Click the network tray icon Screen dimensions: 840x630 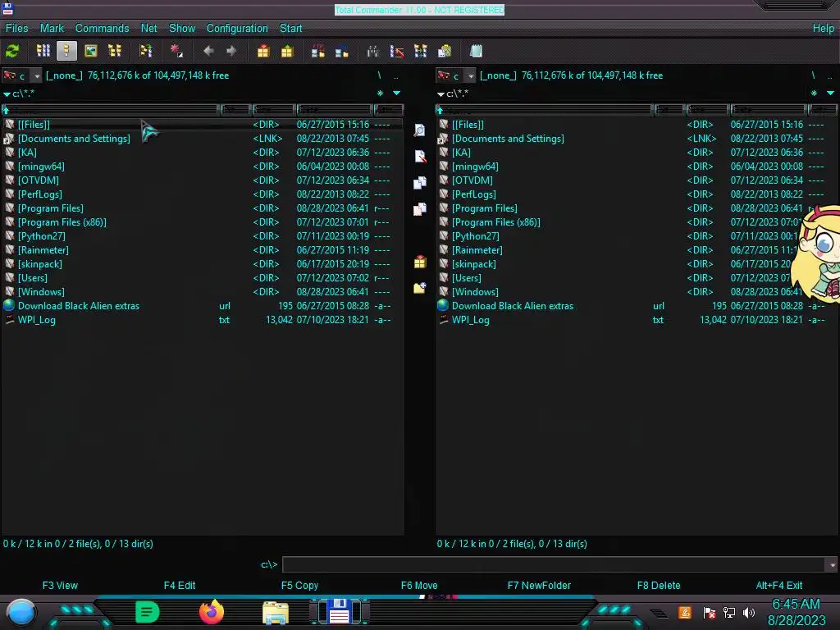729,612
